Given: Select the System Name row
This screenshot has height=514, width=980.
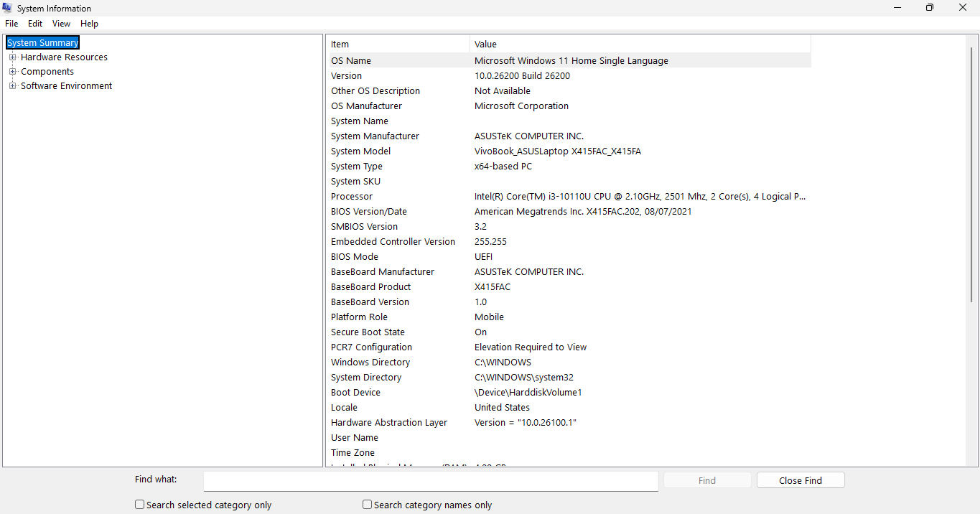Looking at the screenshot, I should (570, 121).
